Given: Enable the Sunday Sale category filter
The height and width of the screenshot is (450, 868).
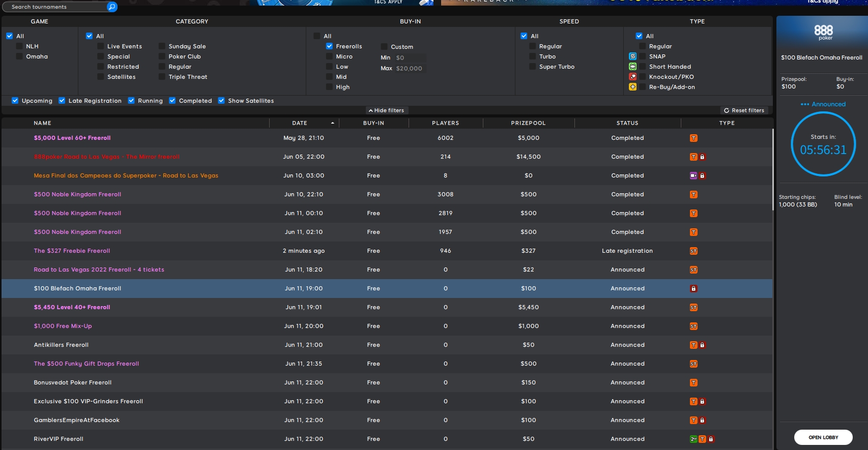Looking at the screenshot, I should (x=162, y=46).
